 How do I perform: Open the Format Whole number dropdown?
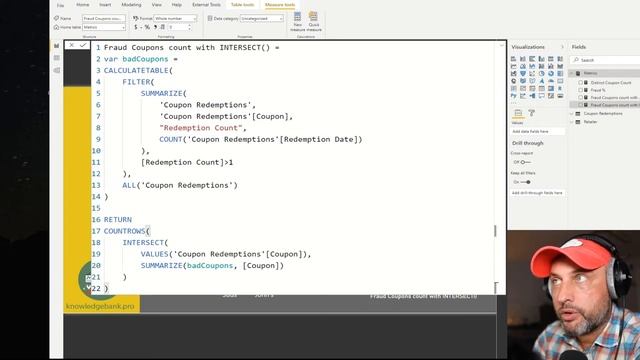click(175, 18)
